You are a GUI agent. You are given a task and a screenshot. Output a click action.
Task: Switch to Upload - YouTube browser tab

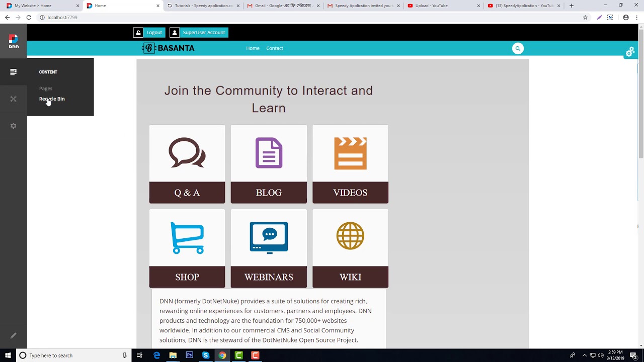443,6
